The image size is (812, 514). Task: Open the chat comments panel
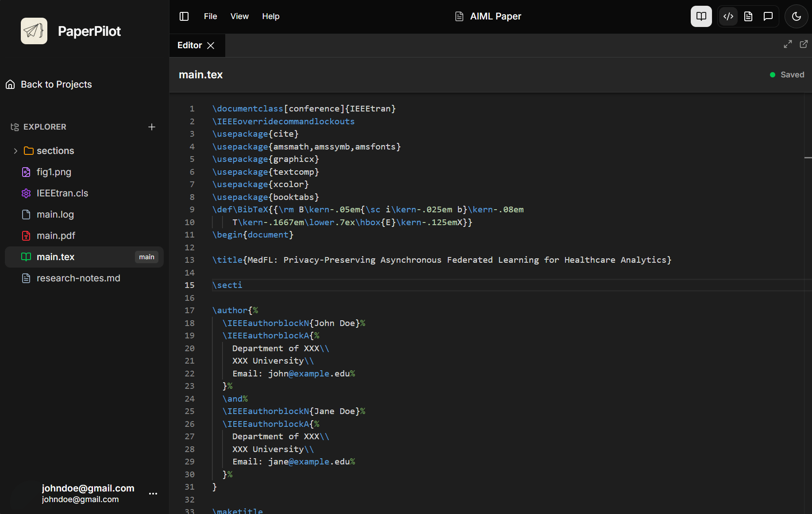pos(768,16)
